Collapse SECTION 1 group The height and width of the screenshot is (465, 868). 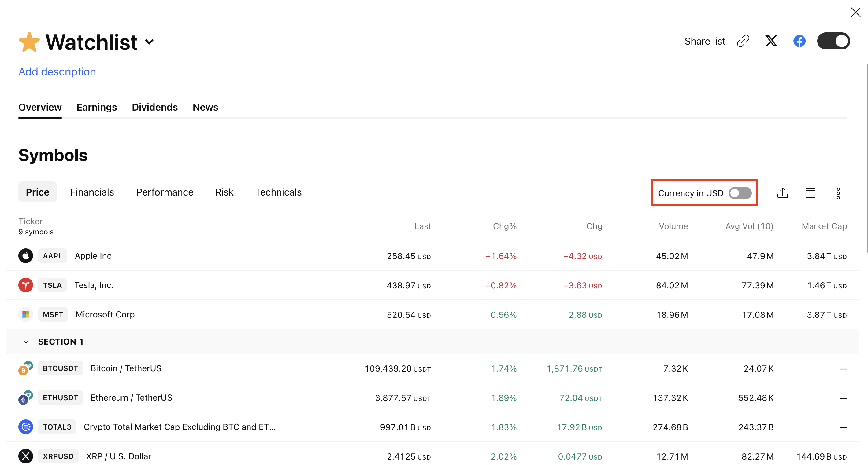26,342
